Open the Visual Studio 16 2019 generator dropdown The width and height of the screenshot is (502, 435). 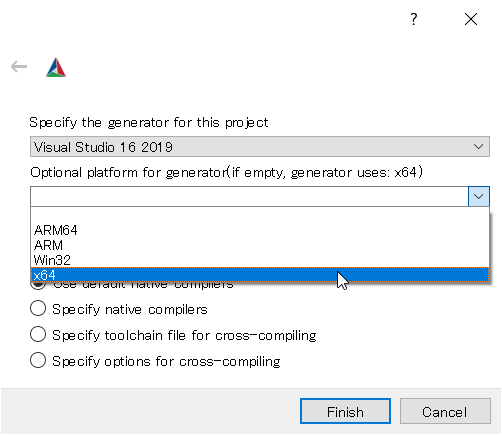click(x=260, y=147)
